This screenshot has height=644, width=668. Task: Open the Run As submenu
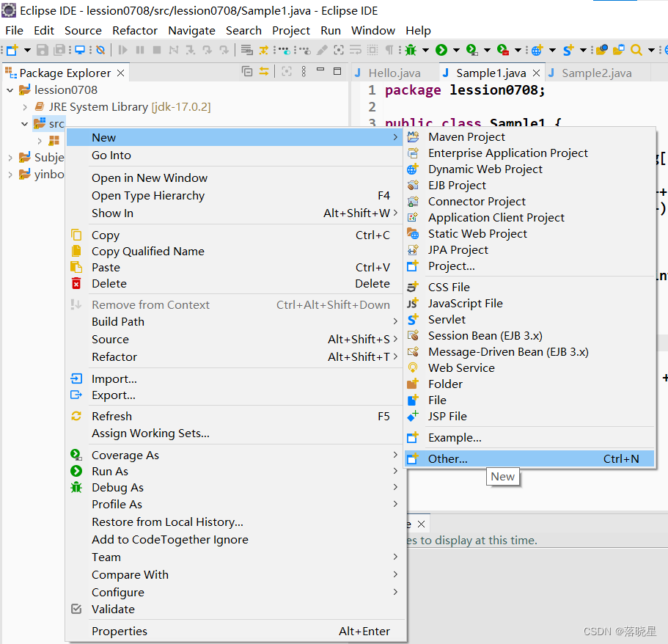tap(235, 471)
